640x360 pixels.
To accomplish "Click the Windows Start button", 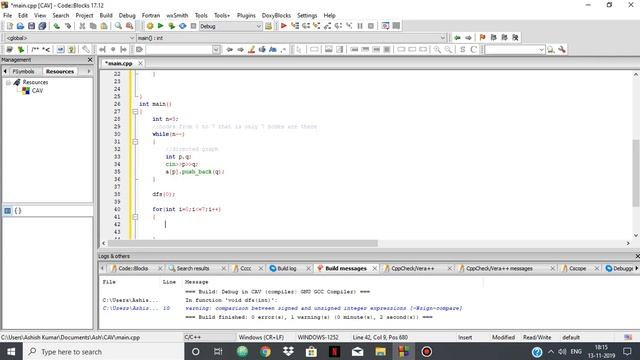I will pyautogui.click(x=11, y=351).
